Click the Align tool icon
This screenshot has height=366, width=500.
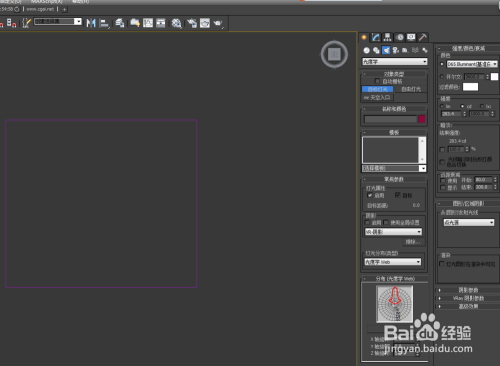point(105,23)
